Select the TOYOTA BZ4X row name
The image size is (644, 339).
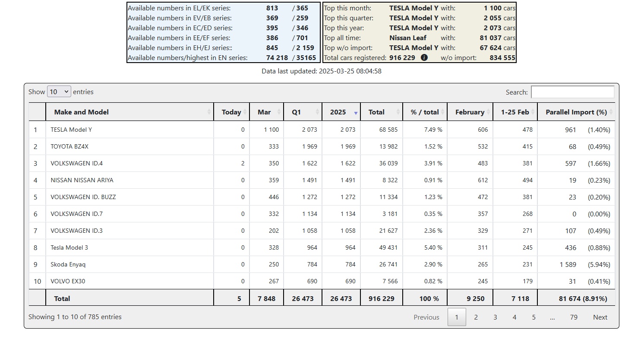(x=69, y=146)
